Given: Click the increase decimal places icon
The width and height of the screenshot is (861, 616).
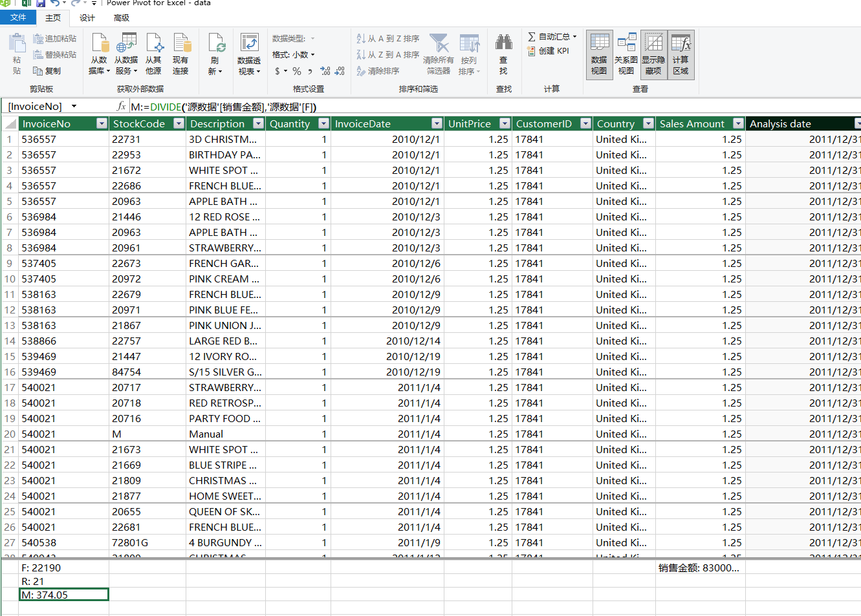Looking at the screenshot, I should 325,71.
